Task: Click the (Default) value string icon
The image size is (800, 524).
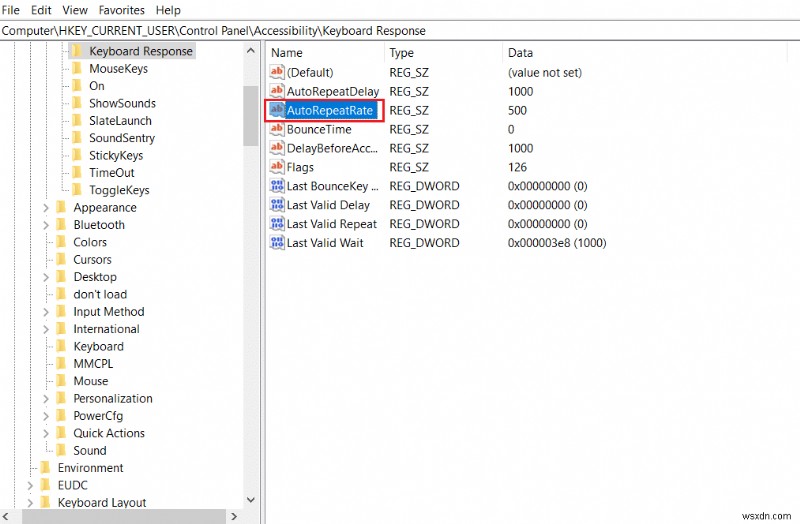Action: pyautogui.click(x=277, y=72)
